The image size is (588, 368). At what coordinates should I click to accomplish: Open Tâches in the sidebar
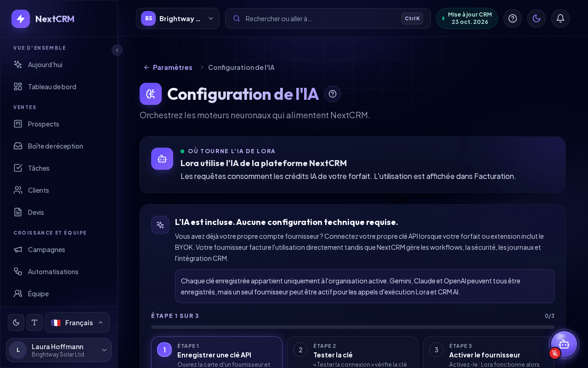tap(59, 168)
